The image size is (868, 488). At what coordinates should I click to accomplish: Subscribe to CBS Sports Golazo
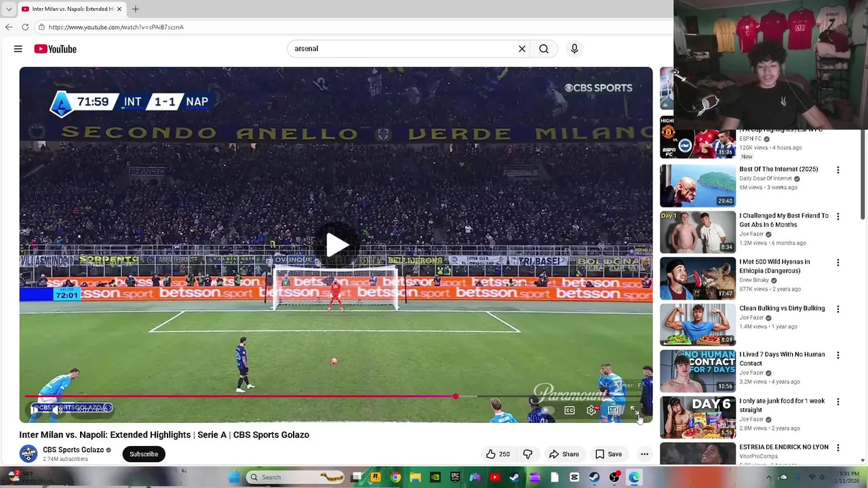coord(144,454)
